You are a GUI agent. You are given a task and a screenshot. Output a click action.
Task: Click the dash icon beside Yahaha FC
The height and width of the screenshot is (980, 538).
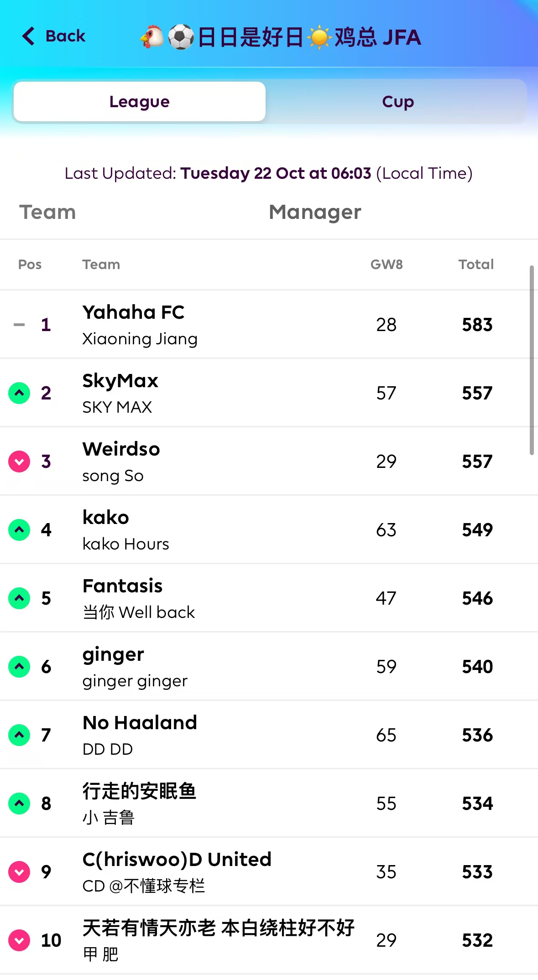pyautogui.click(x=19, y=325)
